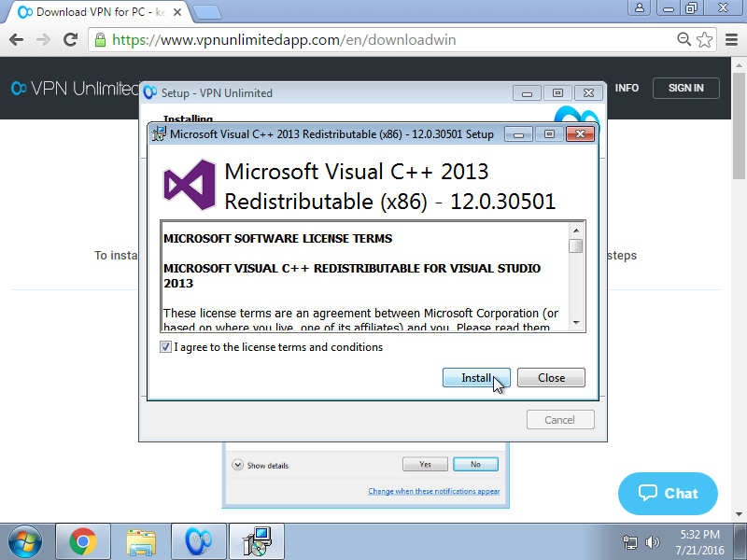Click Cancel in VPN Unlimited Setup window
This screenshot has height=560, width=747.
pyautogui.click(x=560, y=420)
